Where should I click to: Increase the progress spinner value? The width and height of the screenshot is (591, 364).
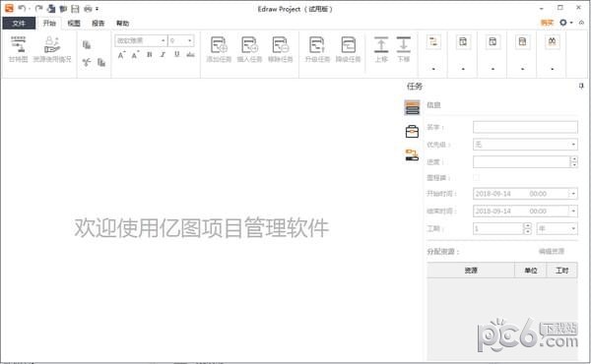pos(573,159)
